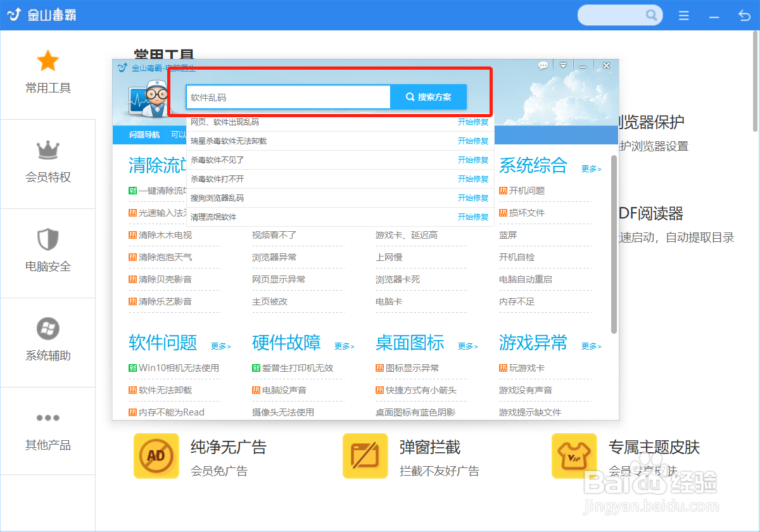
Task: Open the 浏览器异常 item
Action: 274,257
